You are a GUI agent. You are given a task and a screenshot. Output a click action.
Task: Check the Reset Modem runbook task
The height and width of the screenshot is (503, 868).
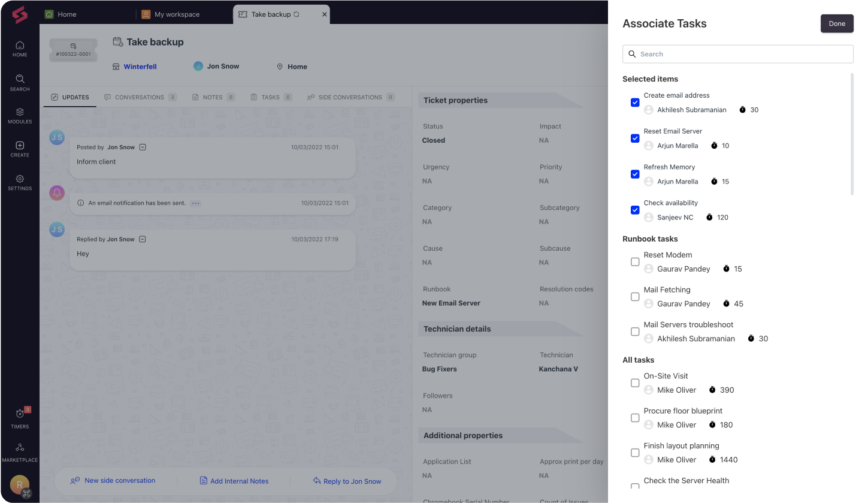635,262
